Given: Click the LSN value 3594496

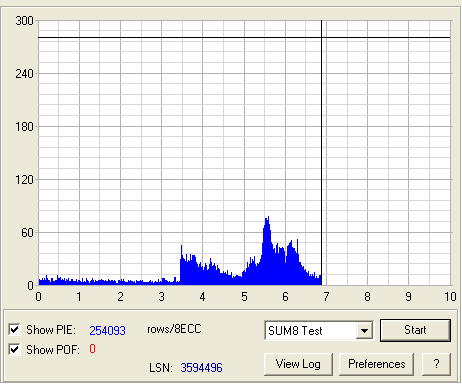Looking at the screenshot, I should (201, 368).
